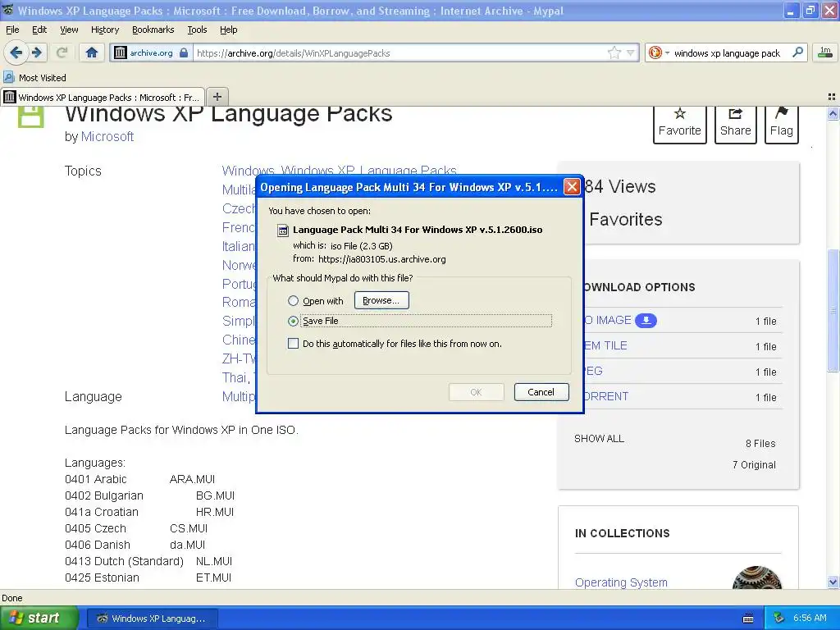Open the Operating System collection link
This screenshot has width=840, height=630.
pos(621,582)
